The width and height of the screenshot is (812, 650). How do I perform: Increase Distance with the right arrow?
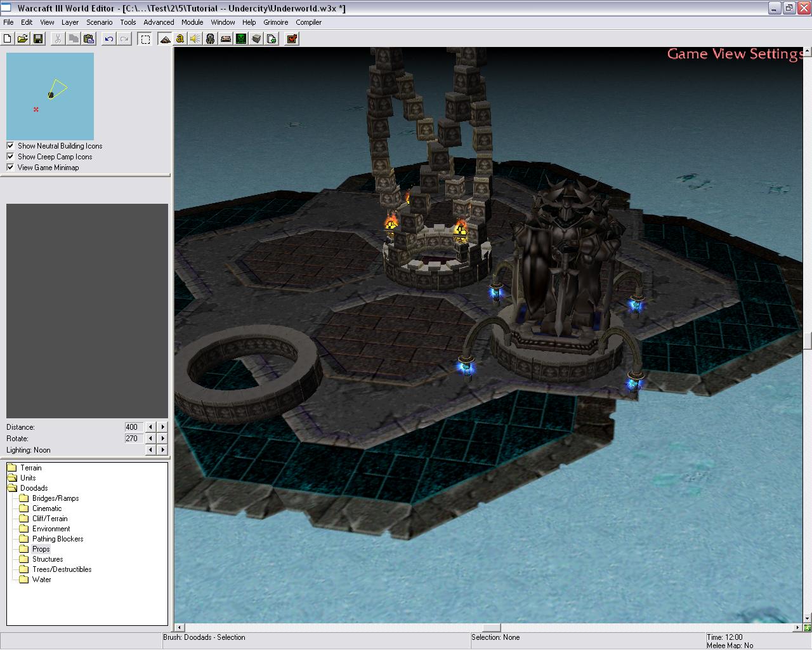click(x=162, y=427)
